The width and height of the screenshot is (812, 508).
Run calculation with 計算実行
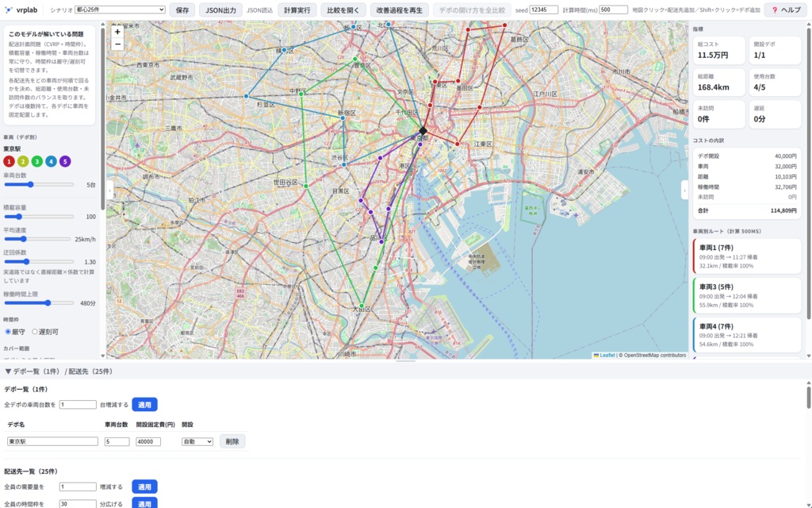[x=297, y=10]
